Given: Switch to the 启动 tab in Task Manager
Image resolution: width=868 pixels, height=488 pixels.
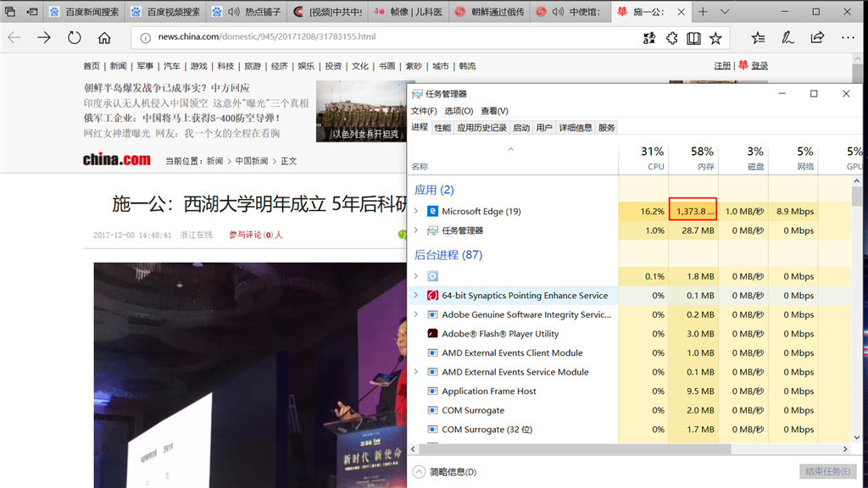Looking at the screenshot, I should pyautogui.click(x=521, y=128).
